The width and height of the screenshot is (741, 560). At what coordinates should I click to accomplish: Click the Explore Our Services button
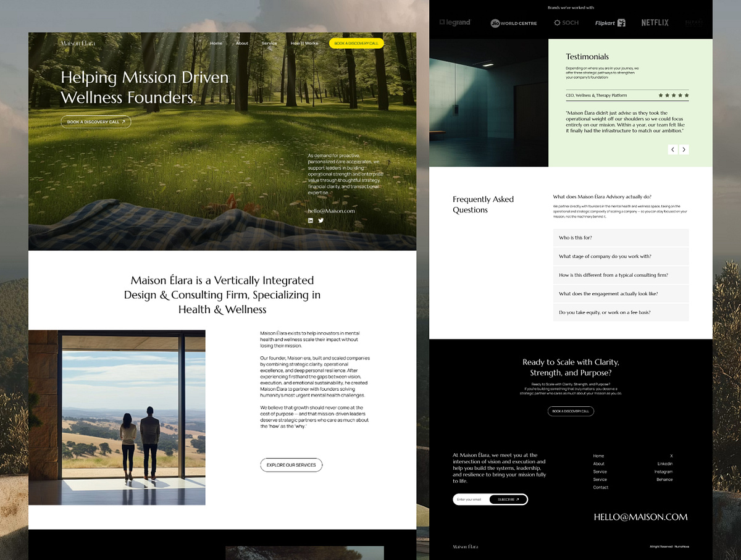click(x=291, y=465)
